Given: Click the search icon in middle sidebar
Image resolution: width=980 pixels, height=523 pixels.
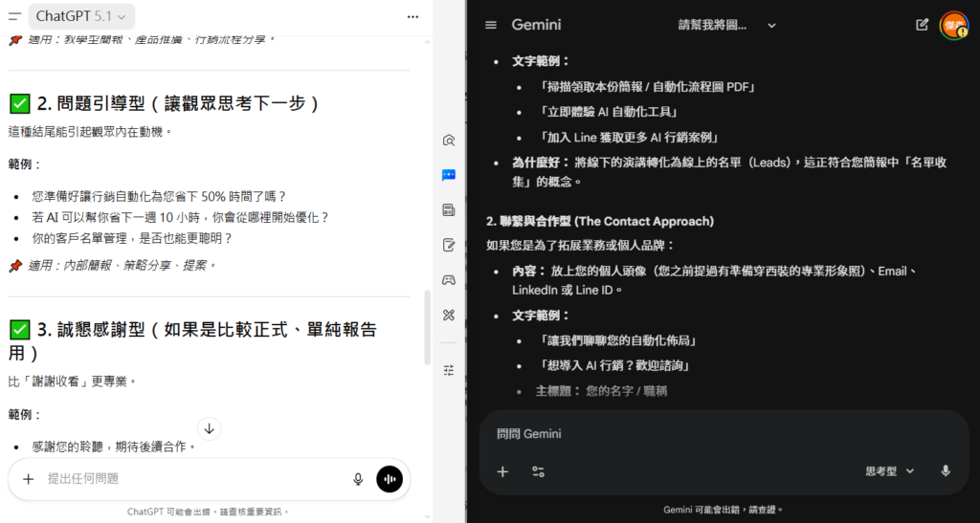Looking at the screenshot, I should pos(449,141).
